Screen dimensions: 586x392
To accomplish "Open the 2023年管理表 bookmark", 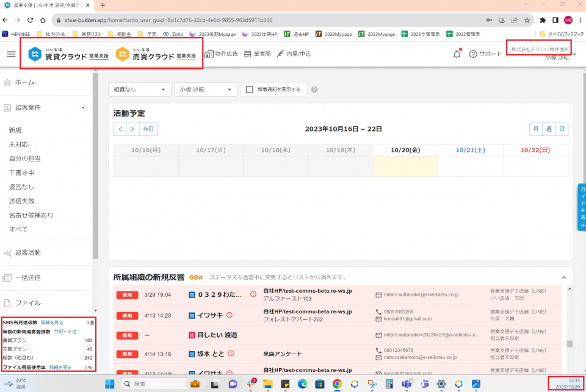I will click(421, 34).
